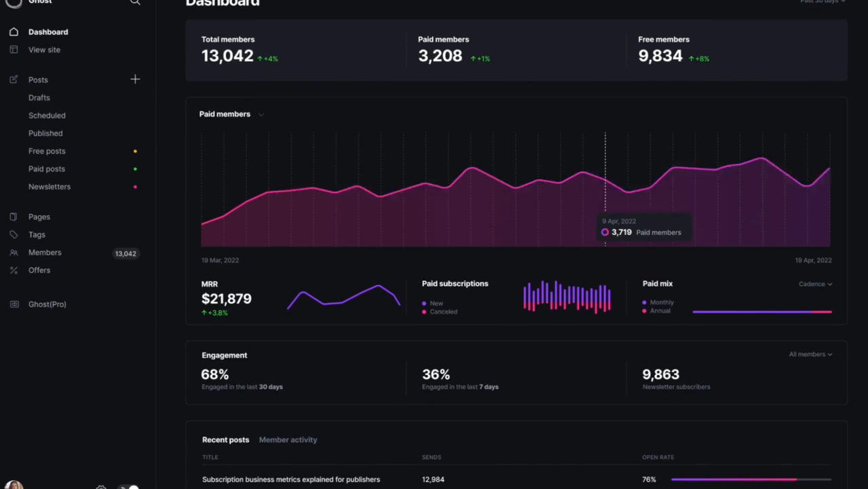This screenshot has width=868, height=489.
Task: Open the Cadence dropdown in Paid mix
Action: [815, 284]
